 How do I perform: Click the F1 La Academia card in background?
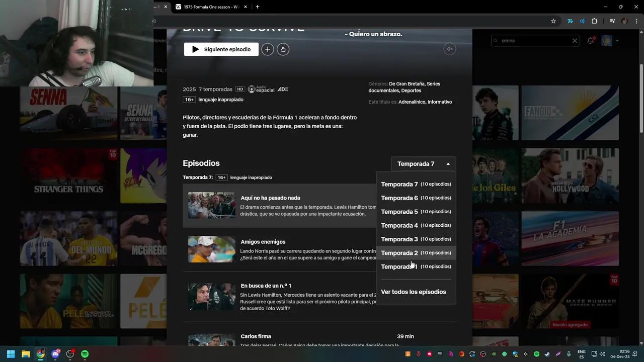[x=570, y=238]
